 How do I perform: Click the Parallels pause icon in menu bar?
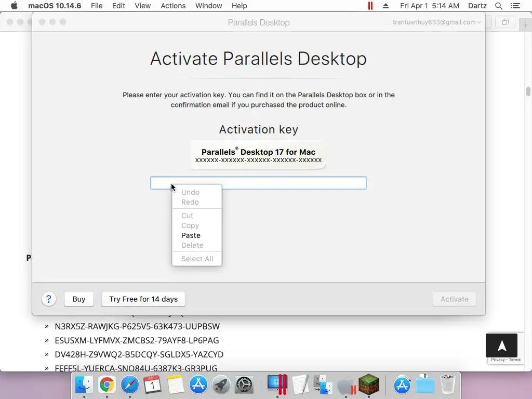tap(370, 6)
